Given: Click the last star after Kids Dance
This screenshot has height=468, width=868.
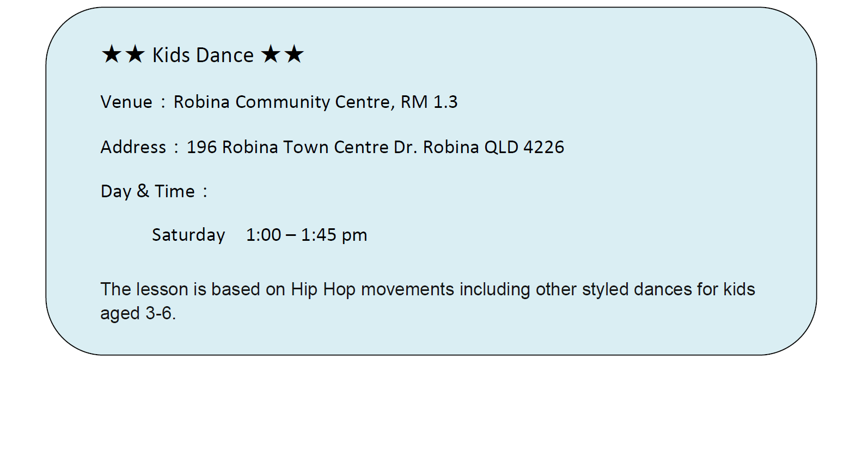Looking at the screenshot, I should [x=294, y=54].
